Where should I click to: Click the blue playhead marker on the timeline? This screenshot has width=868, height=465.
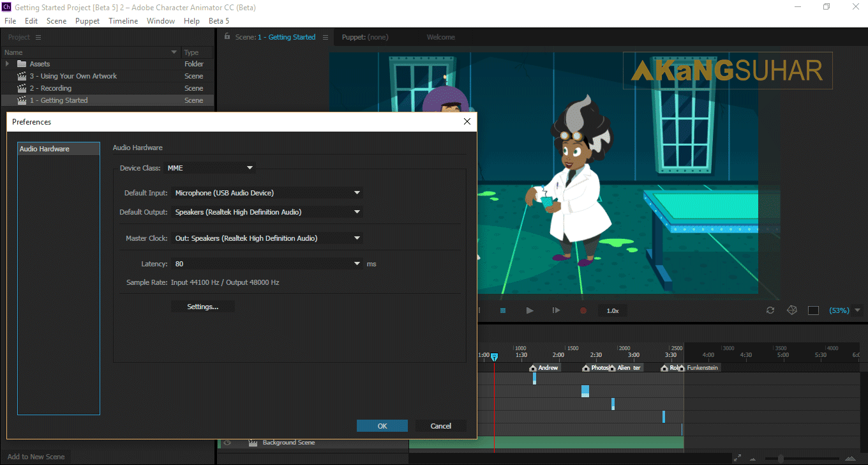pyautogui.click(x=494, y=357)
